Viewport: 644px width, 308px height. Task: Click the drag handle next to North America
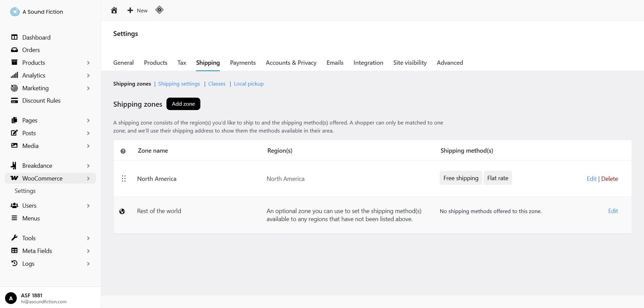[x=124, y=178]
